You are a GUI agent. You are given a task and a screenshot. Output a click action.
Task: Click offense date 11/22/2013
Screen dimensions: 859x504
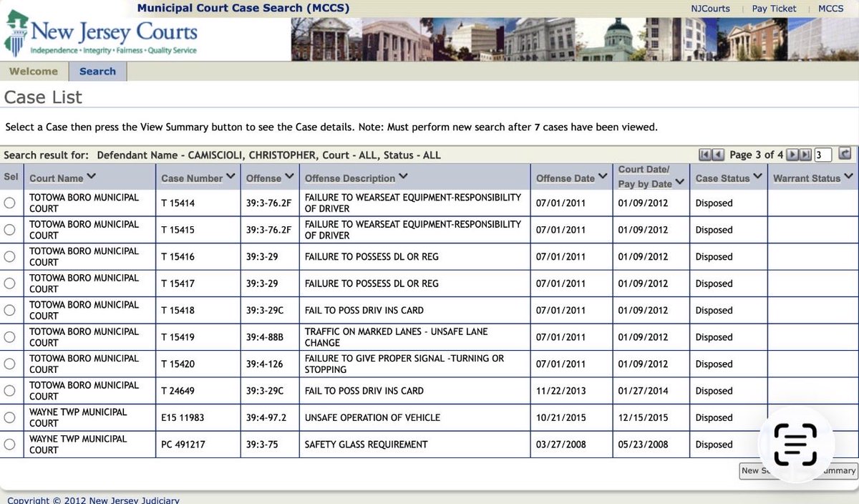tap(560, 391)
